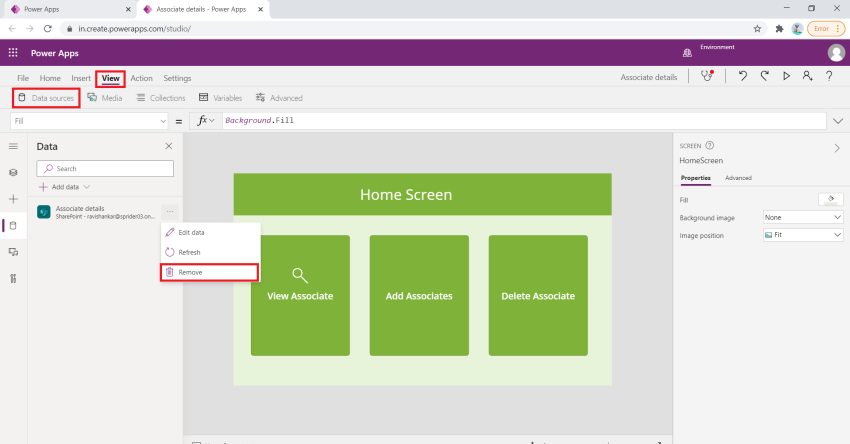Open the Variables ribbon item
The image size is (850, 444).
coord(221,98)
